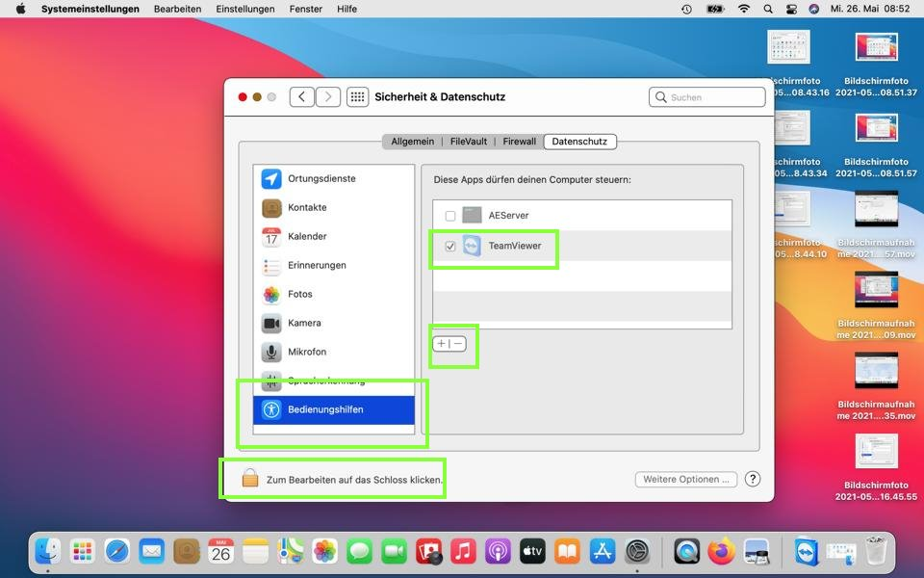Viewport: 924px width, 578px height.
Task: Open Control Center in the menu bar
Action: pyautogui.click(x=791, y=9)
